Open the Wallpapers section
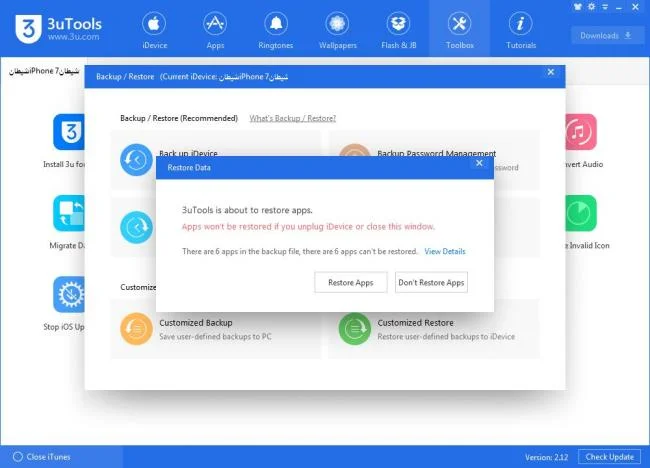 coord(337,31)
